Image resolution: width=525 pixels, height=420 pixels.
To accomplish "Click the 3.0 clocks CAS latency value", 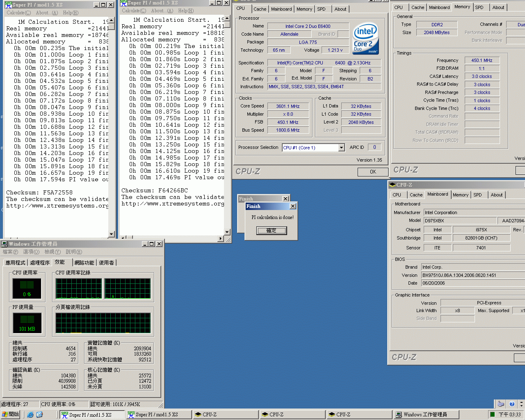I will [482, 76].
